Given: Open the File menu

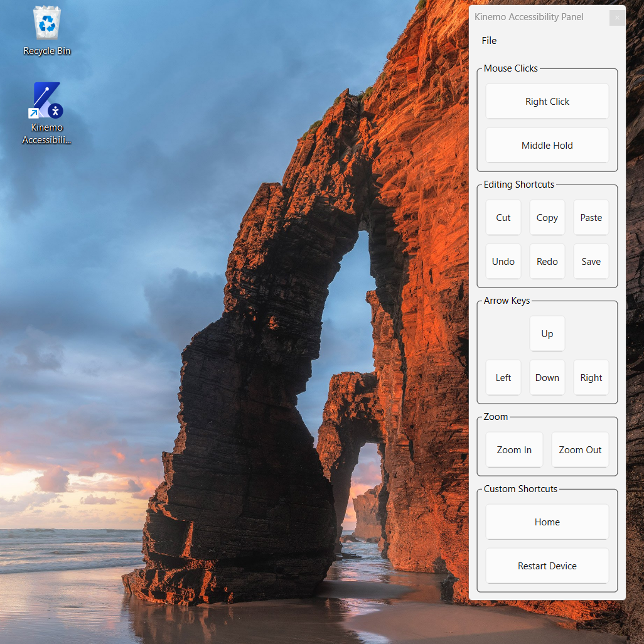Looking at the screenshot, I should tap(489, 41).
